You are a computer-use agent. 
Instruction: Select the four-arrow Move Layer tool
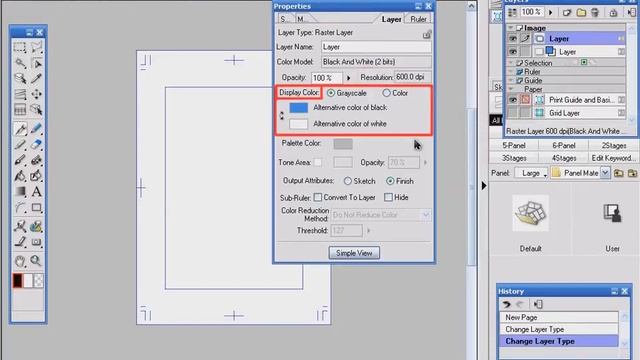pyautogui.click(x=36, y=94)
